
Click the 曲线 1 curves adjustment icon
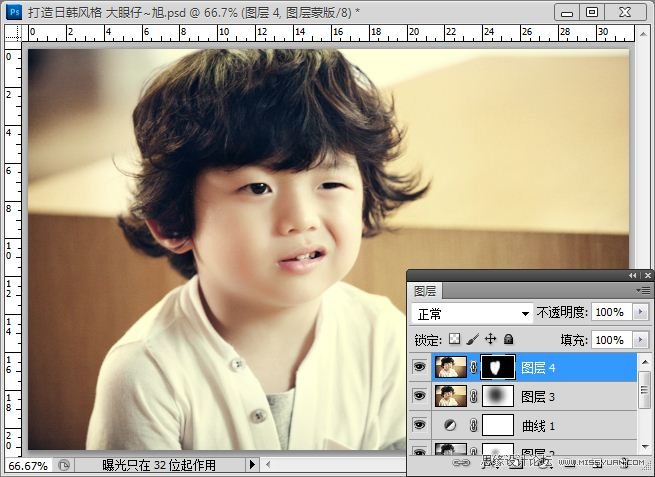450,425
